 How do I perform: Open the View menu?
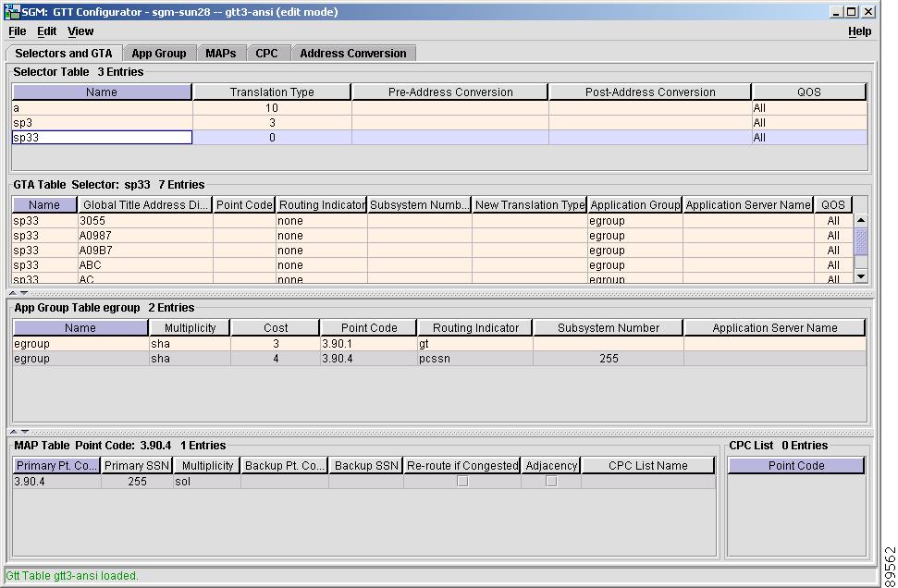tap(80, 31)
